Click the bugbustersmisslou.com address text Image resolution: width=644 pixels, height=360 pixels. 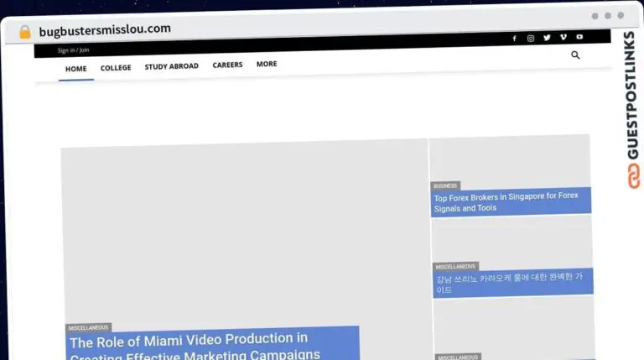coord(105,29)
